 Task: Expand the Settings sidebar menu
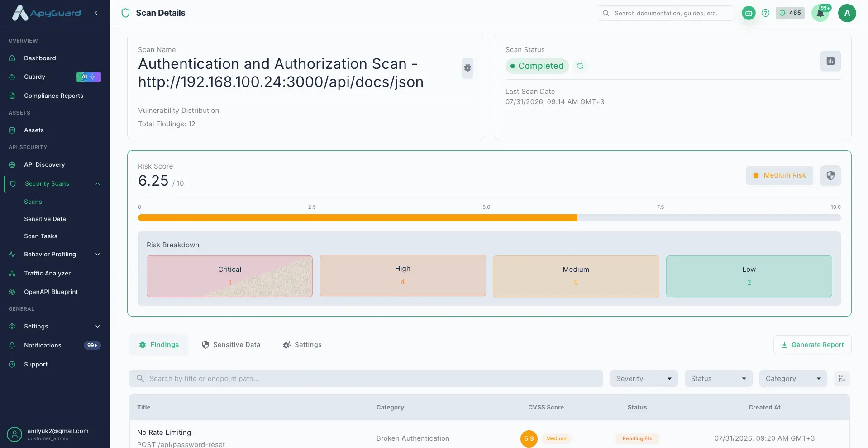[x=55, y=326]
